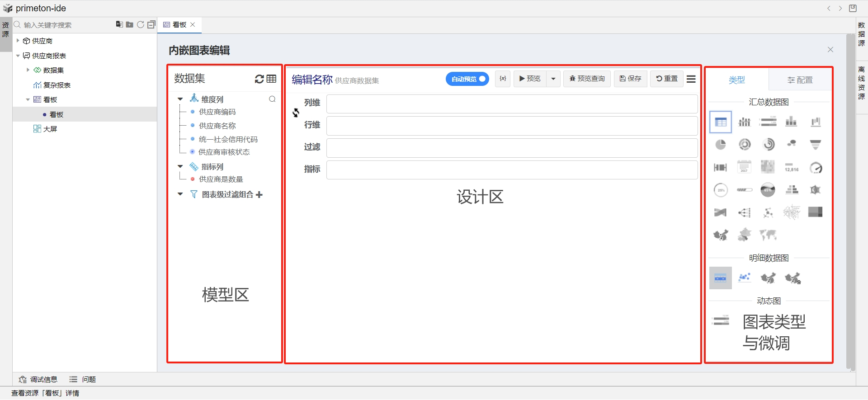Click into the 列维 input field
868x400 pixels.
512,104
